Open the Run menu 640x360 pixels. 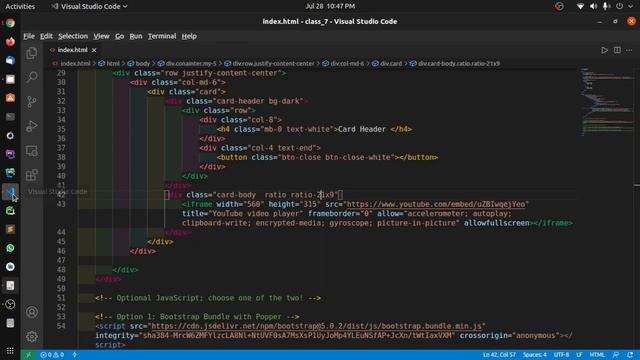tap(136, 36)
